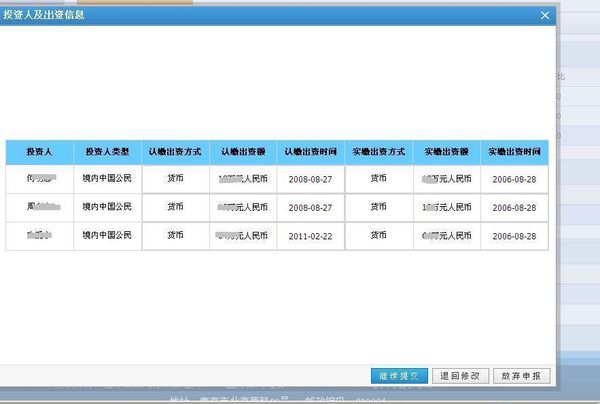
Task: Click the 实缴出资额 column header
Action: [446, 152]
